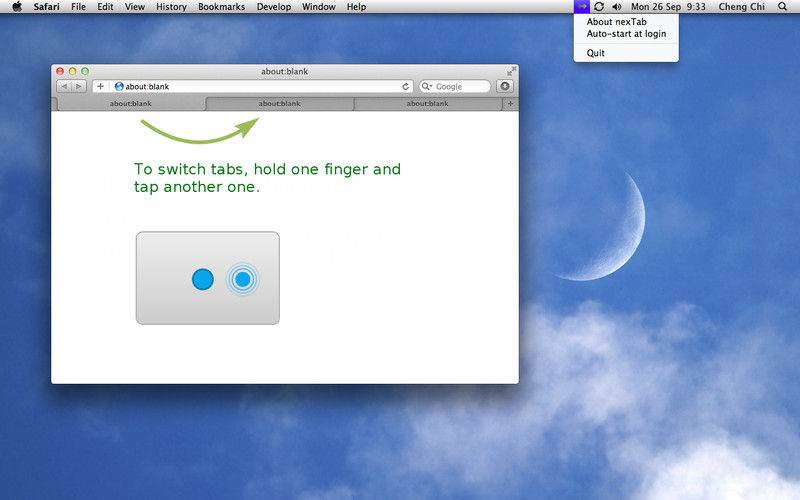The image size is (800, 500).
Task: Open the Edit menu
Action: (x=105, y=7)
